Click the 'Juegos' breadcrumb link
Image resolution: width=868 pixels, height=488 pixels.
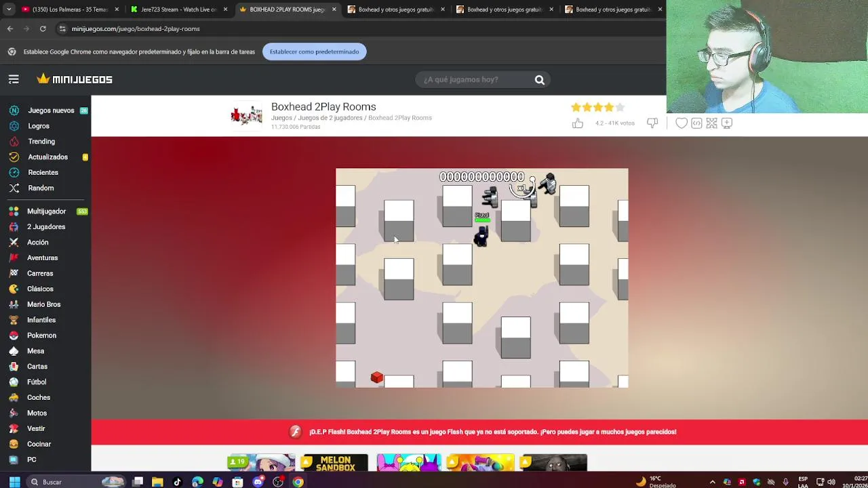click(x=281, y=118)
